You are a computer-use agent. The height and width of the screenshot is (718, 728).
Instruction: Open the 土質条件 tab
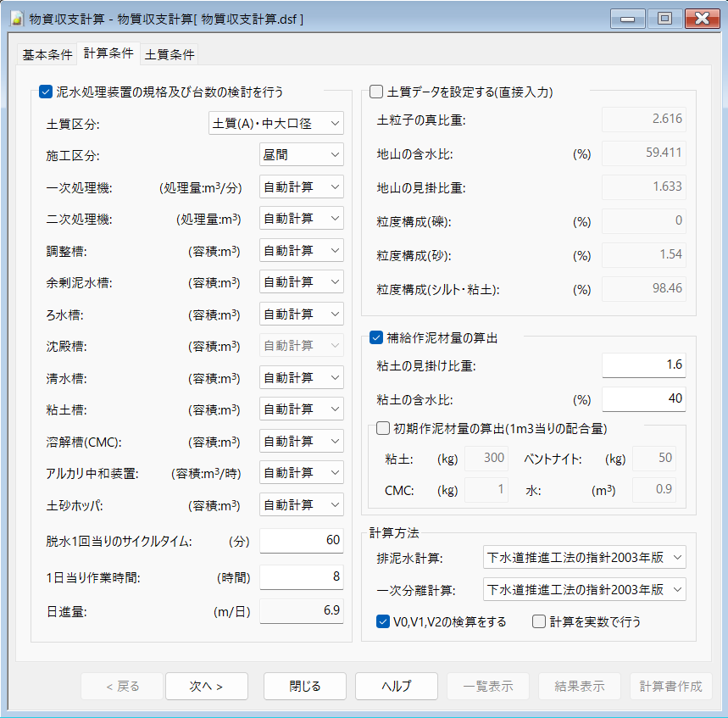click(x=169, y=54)
